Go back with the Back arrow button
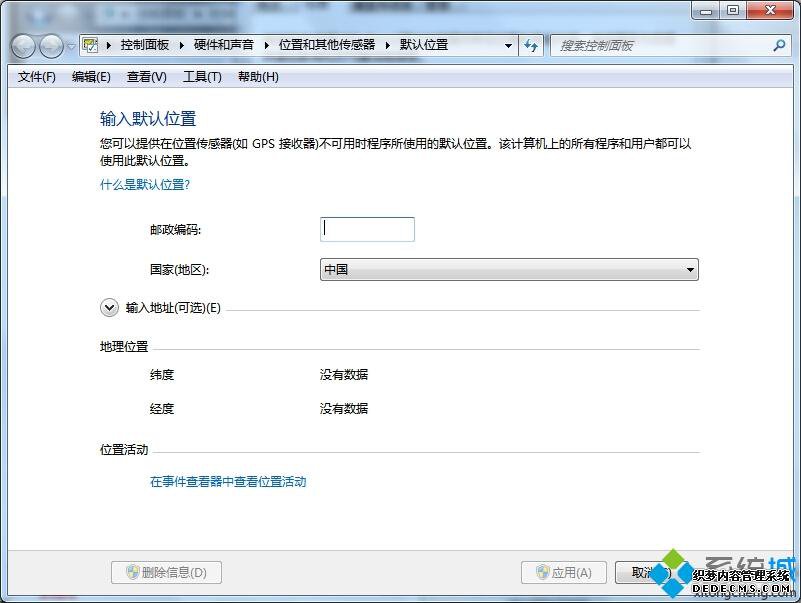The image size is (801, 603). [x=23, y=47]
